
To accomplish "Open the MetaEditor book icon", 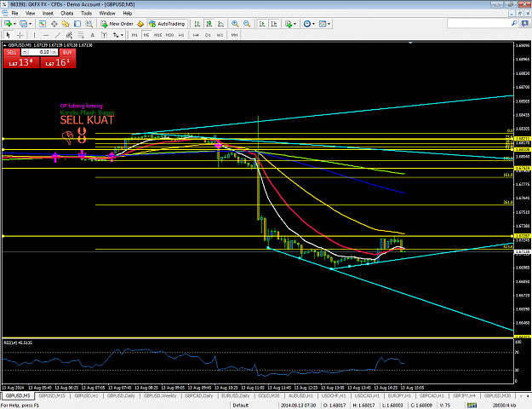I will pyautogui.click(x=140, y=24).
